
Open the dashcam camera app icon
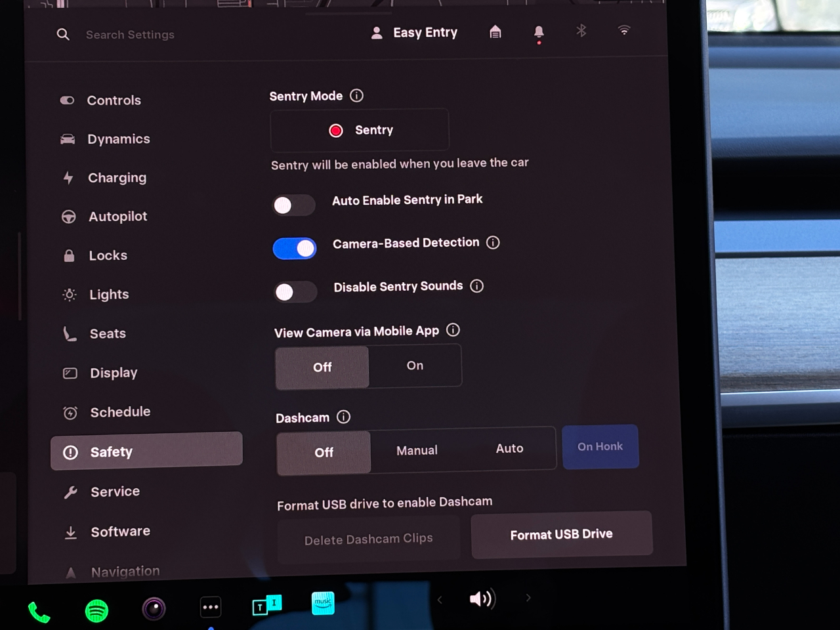154,609
